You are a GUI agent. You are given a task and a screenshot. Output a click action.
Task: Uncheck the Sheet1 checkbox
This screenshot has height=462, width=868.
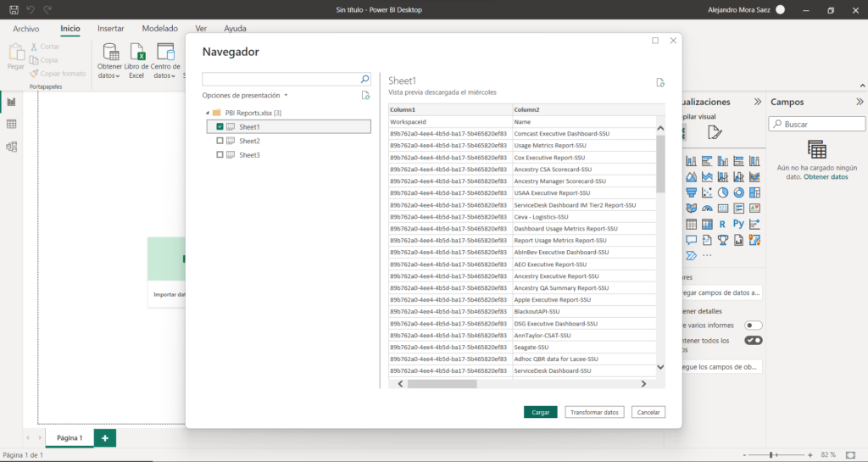220,126
